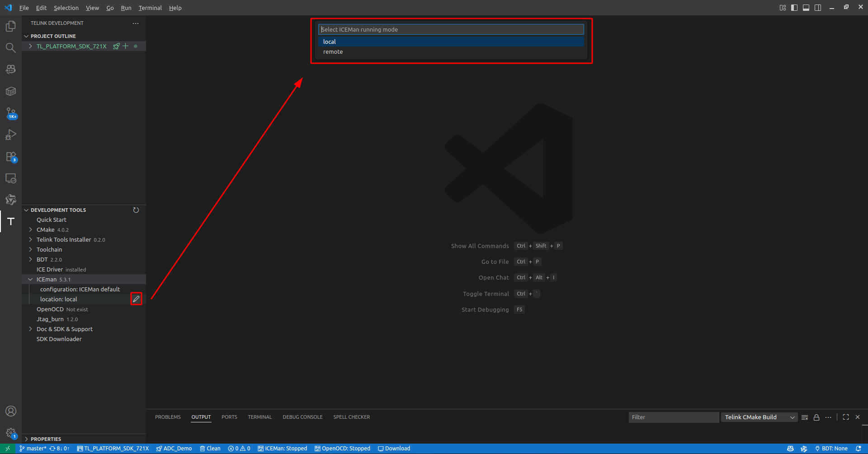Toggle the primary side bar visibility

pyautogui.click(x=794, y=8)
